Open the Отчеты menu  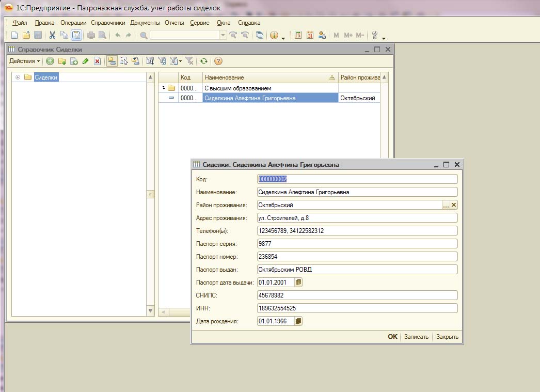coord(174,23)
